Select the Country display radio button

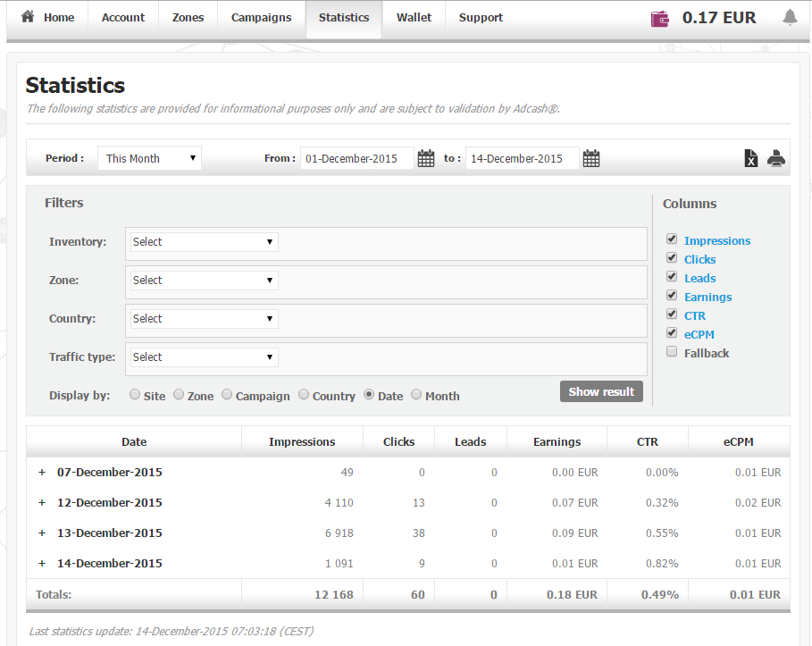(304, 395)
